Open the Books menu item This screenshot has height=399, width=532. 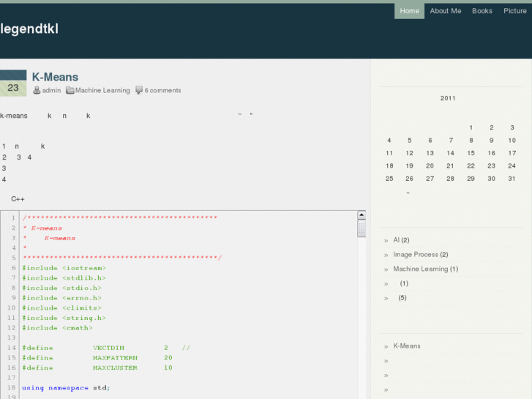[x=482, y=11]
